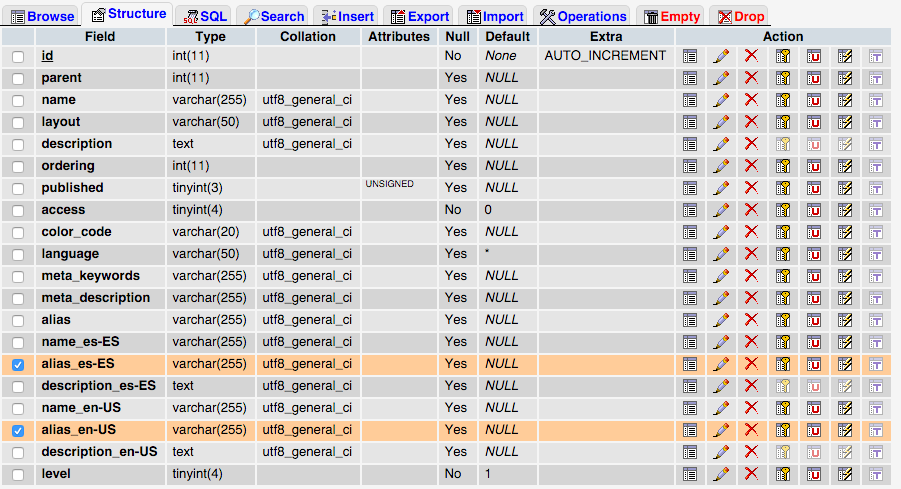This screenshot has width=901, height=489.
Task: Tick the checkbox beside the id field
Action: tap(18, 57)
